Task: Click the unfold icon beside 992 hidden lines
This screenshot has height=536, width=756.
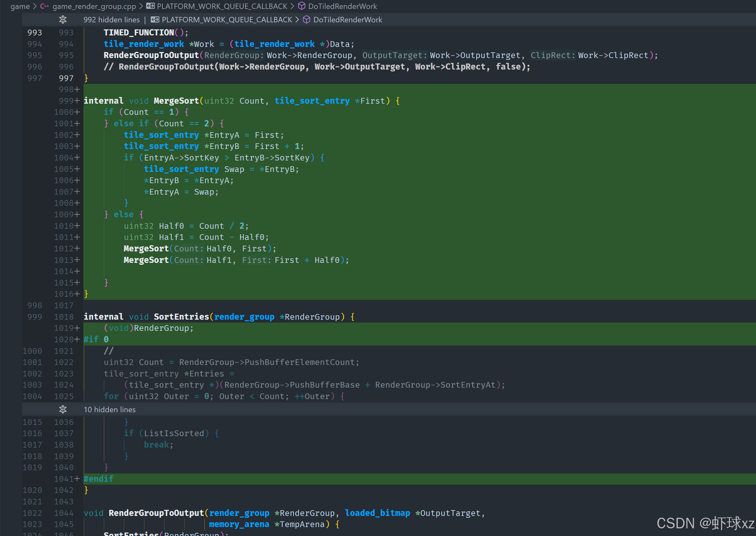Action: pyautogui.click(x=63, y=20)
